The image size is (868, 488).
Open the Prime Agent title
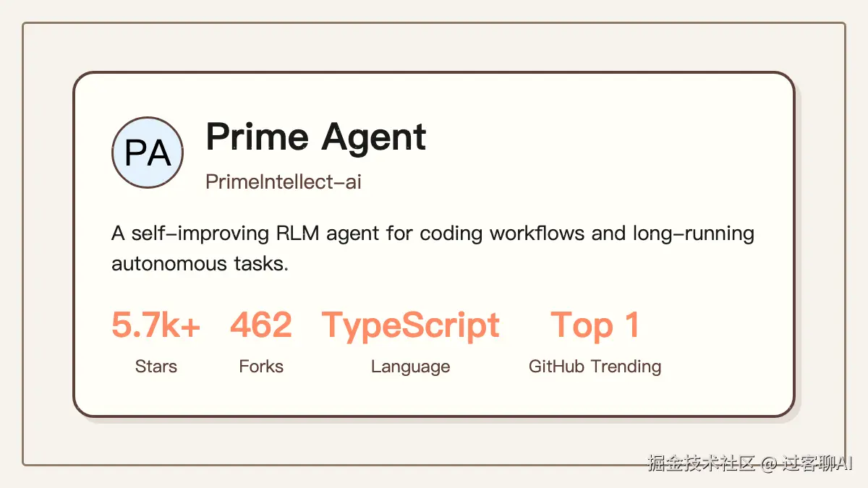pos(316,136)
